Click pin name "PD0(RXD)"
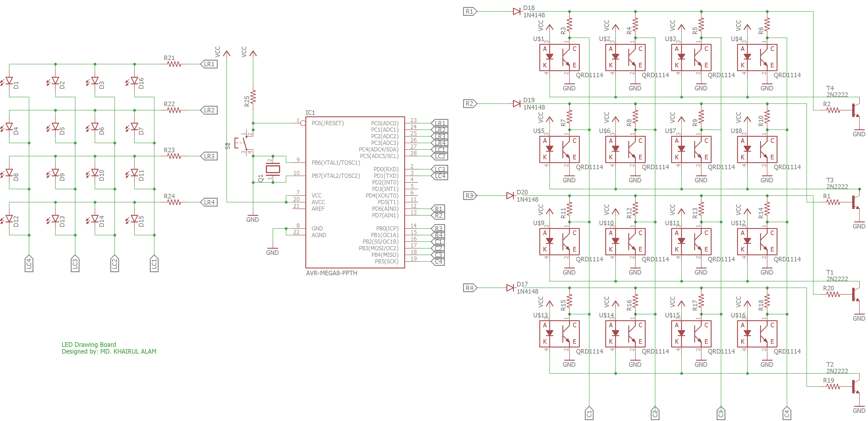Image resolution: width=868 pixels, height=421 pixels. point(386,169)
